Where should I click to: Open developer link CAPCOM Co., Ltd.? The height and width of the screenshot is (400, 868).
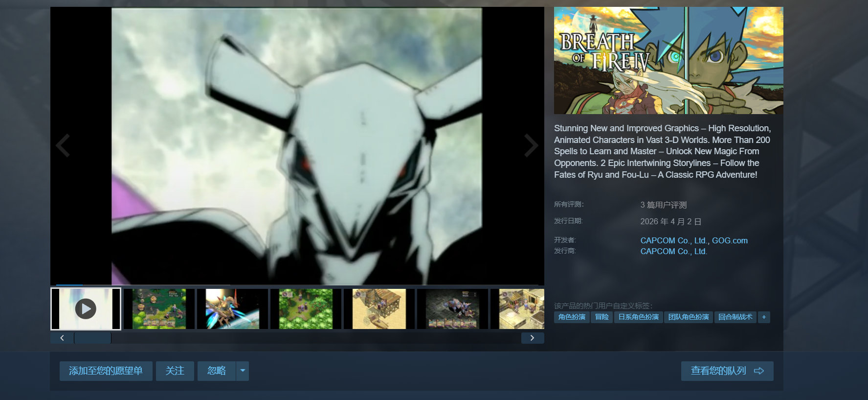coord(674,240)
